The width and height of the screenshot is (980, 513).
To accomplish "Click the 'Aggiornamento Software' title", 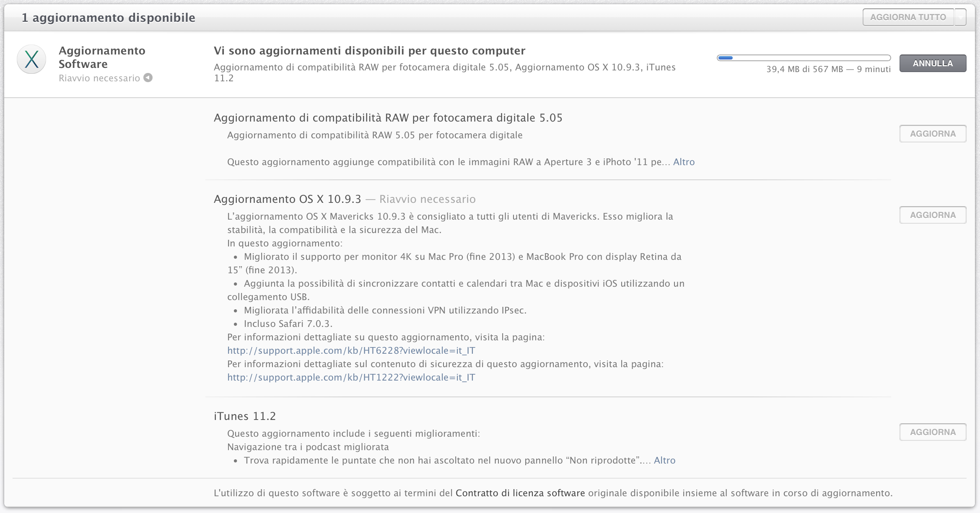I will pyautogui.click(x=102, y=57).
